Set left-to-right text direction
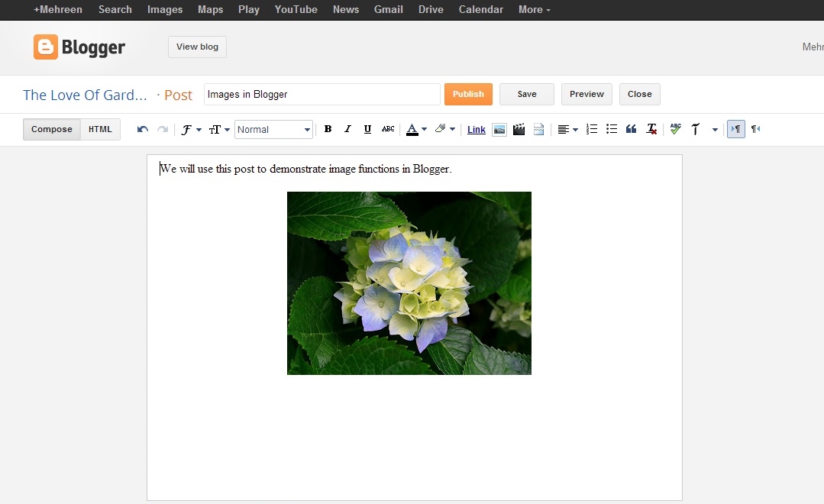The image size is (824, 504). 735,129
